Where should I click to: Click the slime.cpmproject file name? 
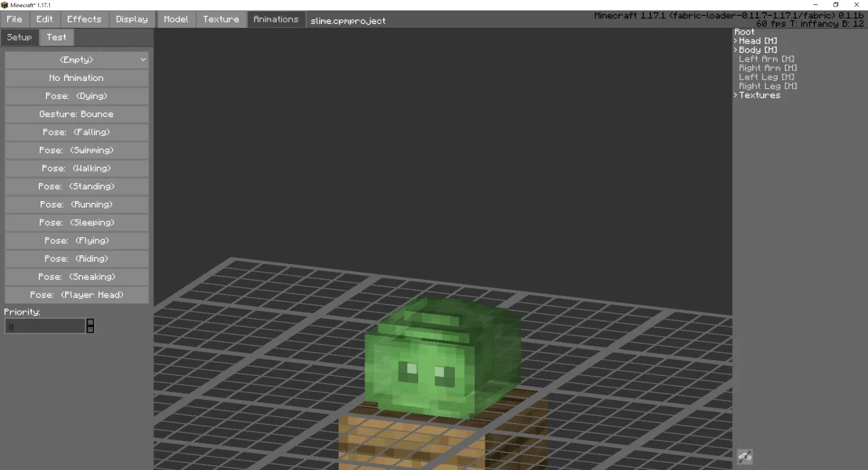348,21
